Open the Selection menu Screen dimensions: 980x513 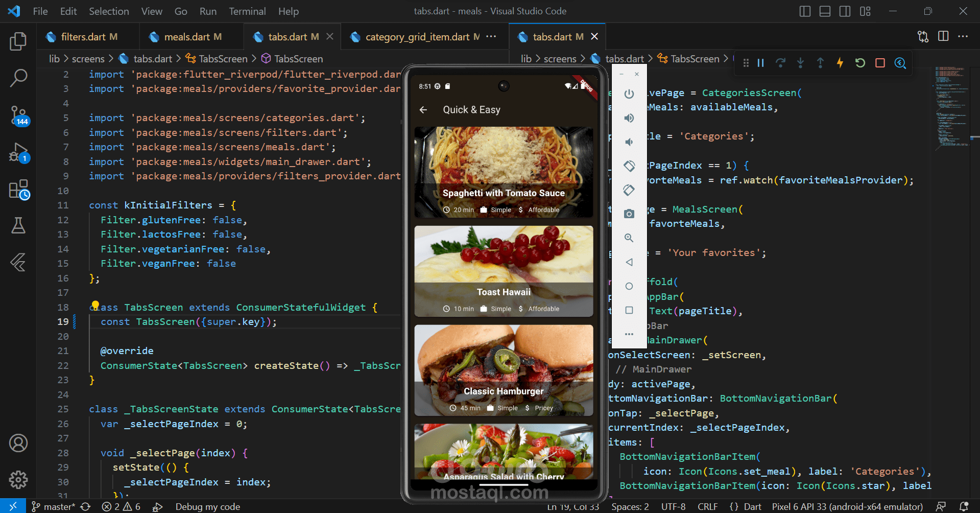109,11
